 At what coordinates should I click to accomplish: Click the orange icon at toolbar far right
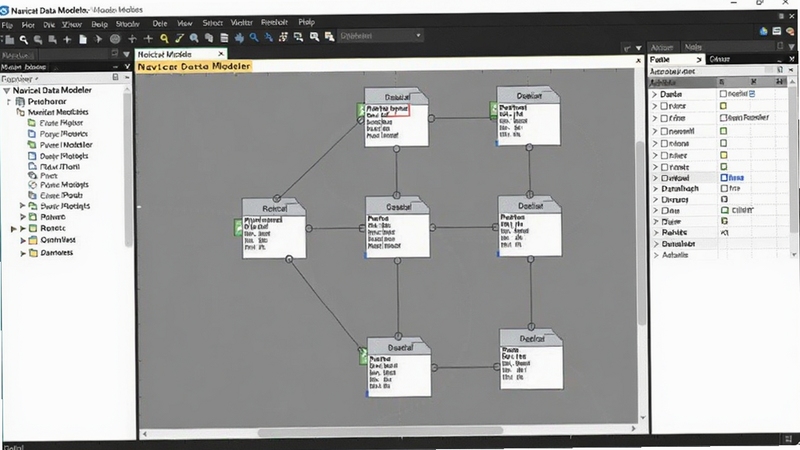pyautogui.click(x=790, y=32)
